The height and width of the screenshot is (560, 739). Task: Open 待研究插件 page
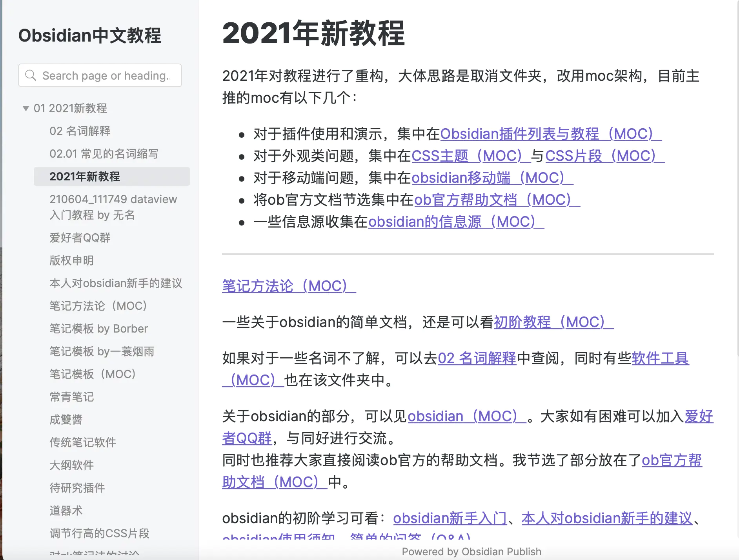coord(77,488)
